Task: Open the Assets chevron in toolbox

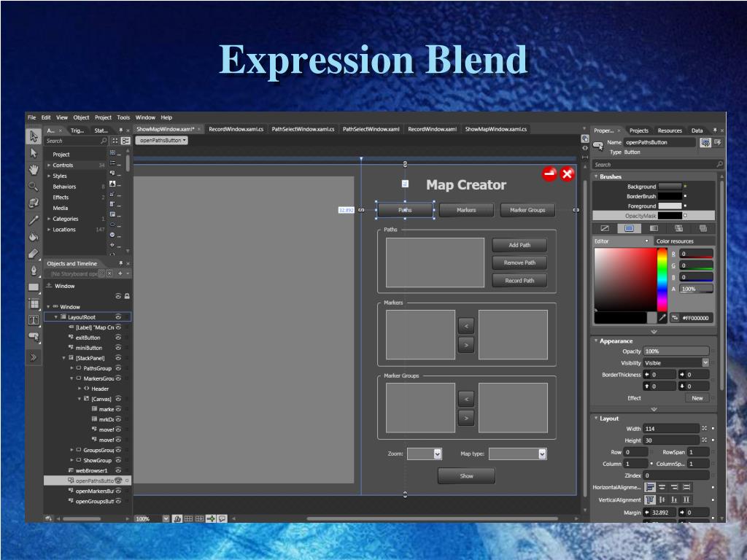Action: point(34,357)
